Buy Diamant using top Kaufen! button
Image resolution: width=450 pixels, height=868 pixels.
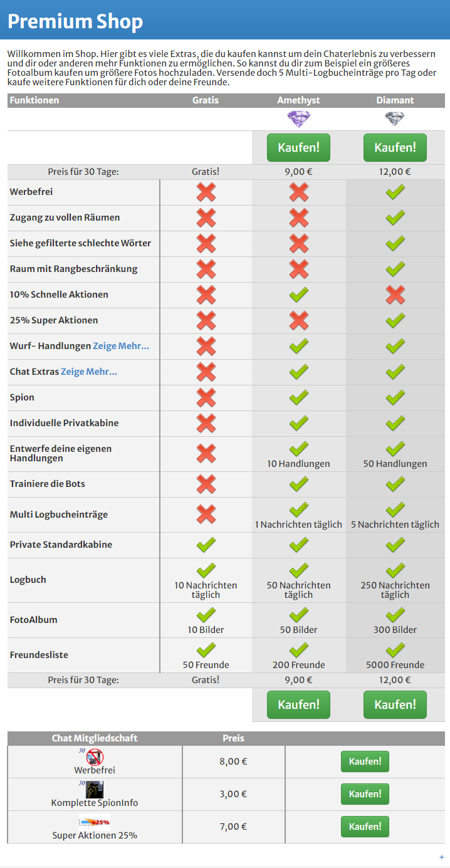(395, 147)
